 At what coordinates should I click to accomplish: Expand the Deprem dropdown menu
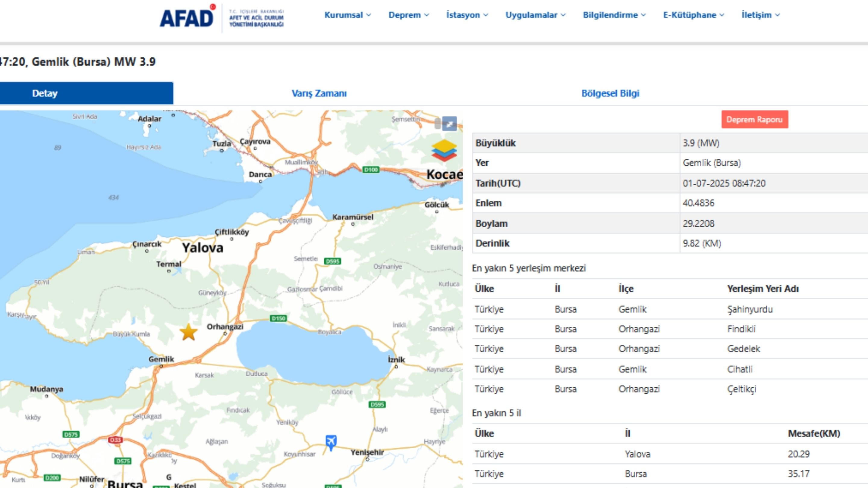pos(409,15)
